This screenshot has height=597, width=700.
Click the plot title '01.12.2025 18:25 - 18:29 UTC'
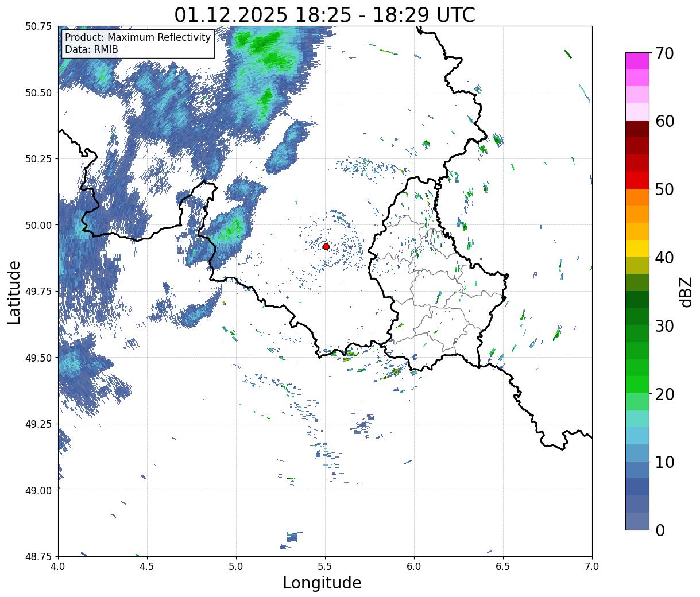tap(325, 14)
